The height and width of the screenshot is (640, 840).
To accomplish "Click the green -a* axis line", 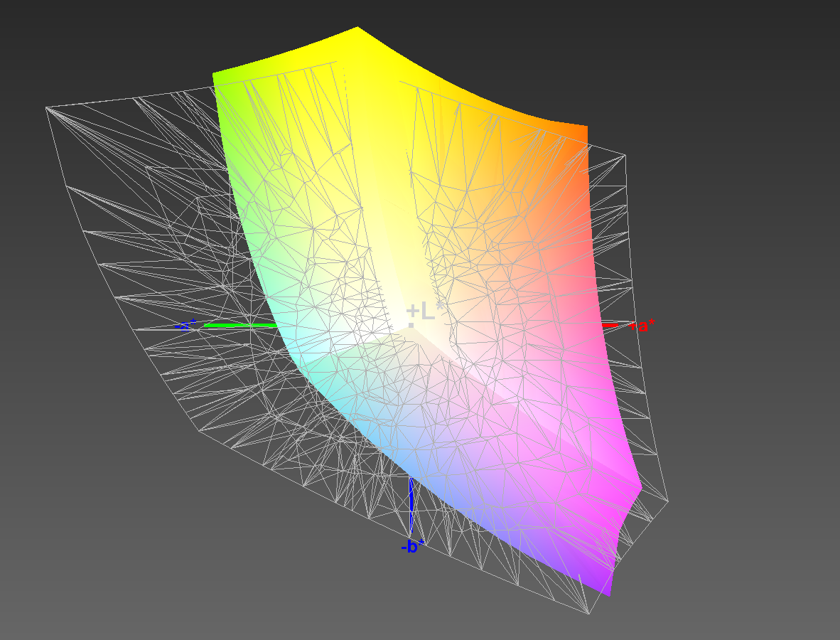I will pos(240,325).
